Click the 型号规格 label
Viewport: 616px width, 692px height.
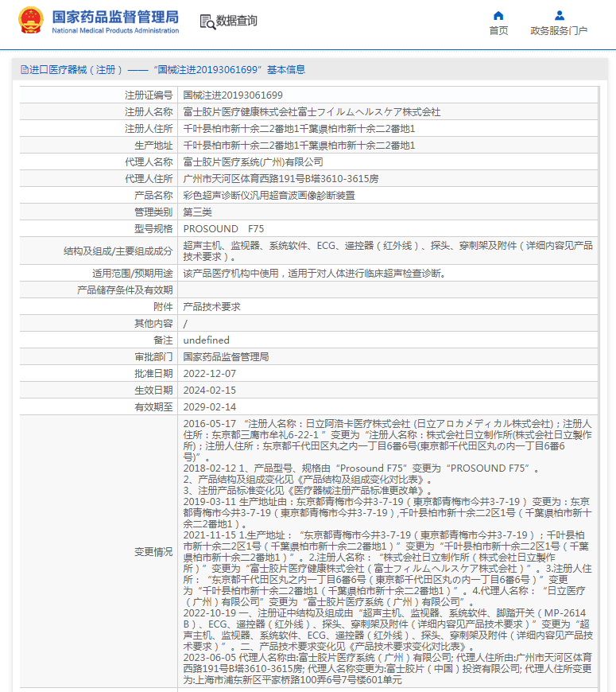tap(153, 229)
